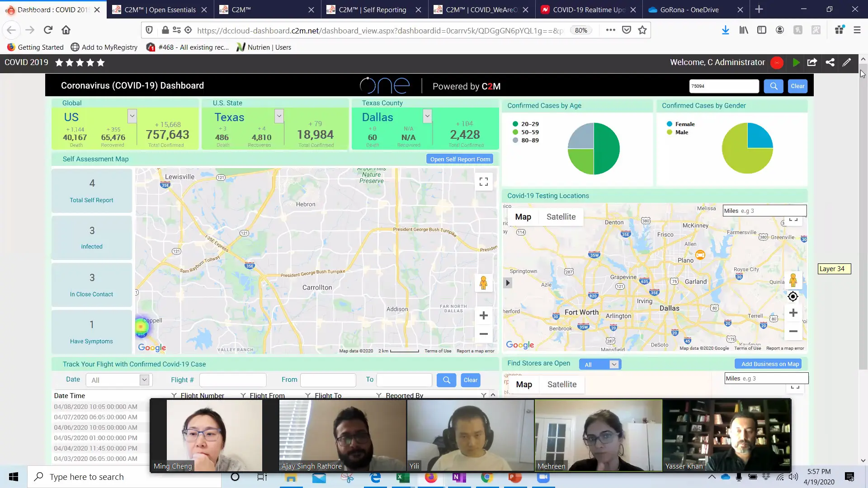The image size is (868, 488).
Task: Click the Open Self Report Form button
Action: point(459,159)
